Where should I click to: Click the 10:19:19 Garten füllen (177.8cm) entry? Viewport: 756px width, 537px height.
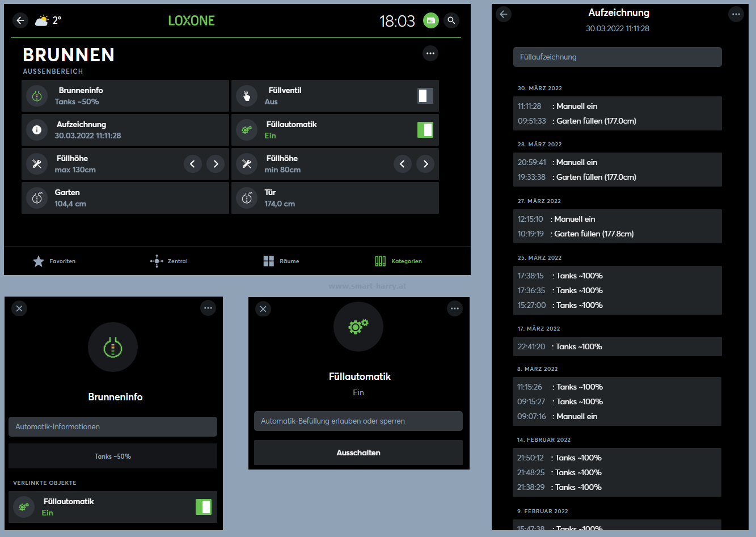618,234
